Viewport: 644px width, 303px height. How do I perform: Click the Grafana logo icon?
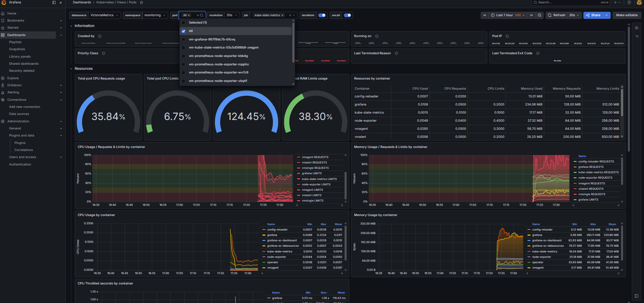4,2
